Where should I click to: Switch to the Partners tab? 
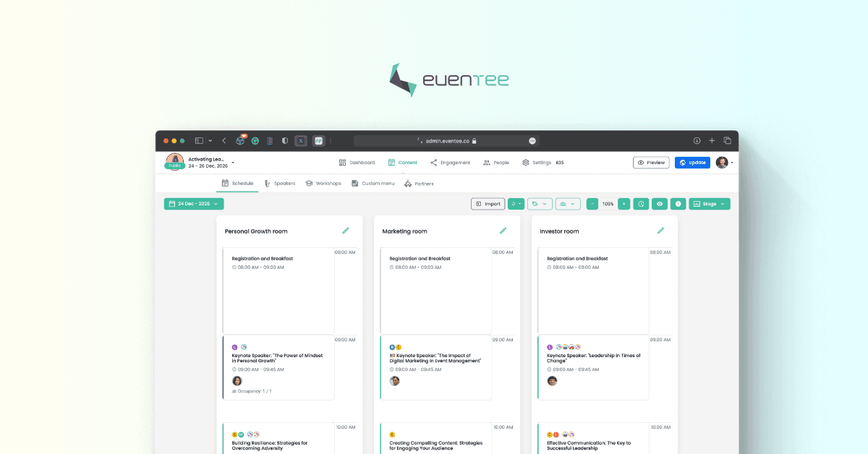(419, 184)
